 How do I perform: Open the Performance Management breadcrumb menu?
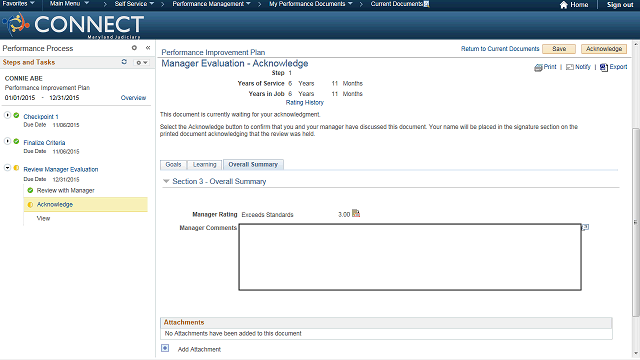211,4
